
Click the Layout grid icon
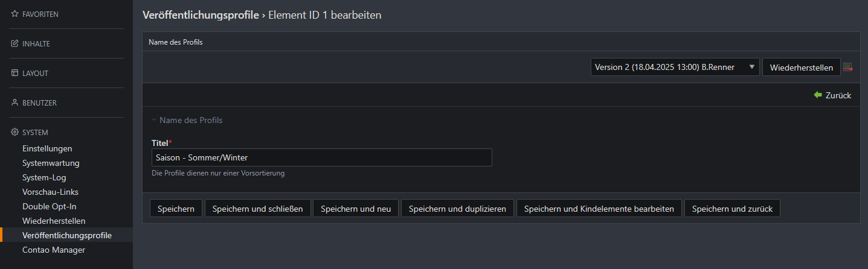[15, 73]
